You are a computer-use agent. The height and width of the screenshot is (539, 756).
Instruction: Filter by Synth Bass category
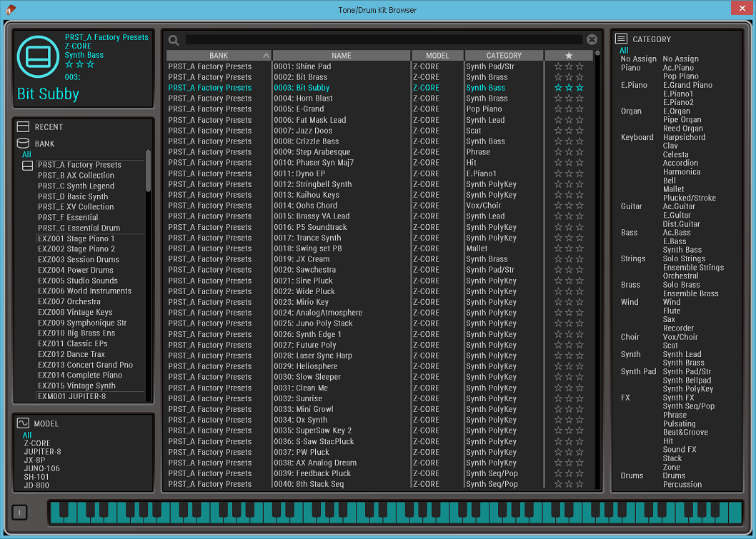[x=682, y=249]
